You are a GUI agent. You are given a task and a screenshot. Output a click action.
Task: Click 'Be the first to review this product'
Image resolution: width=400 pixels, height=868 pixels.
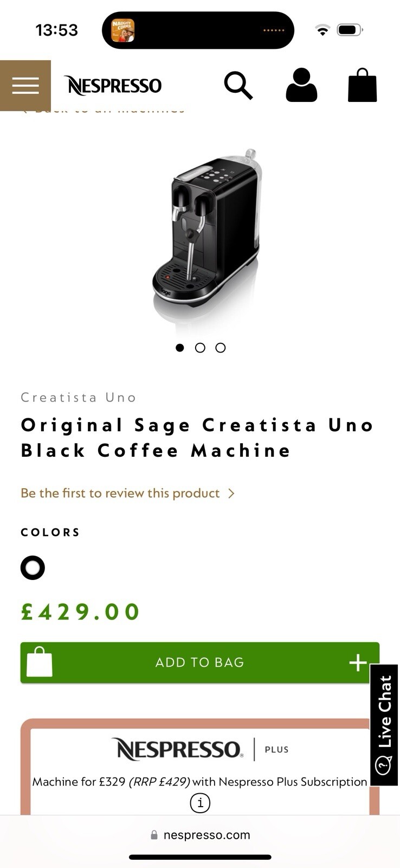click(120, 493)
